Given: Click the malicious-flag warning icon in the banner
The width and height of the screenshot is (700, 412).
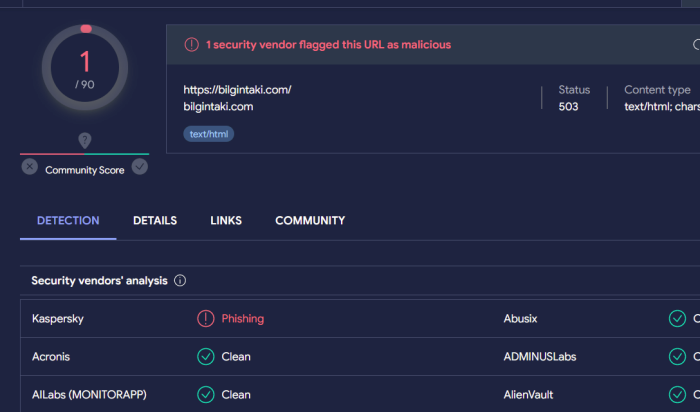Looking at the screenshot, I should (x=192, y=45).
